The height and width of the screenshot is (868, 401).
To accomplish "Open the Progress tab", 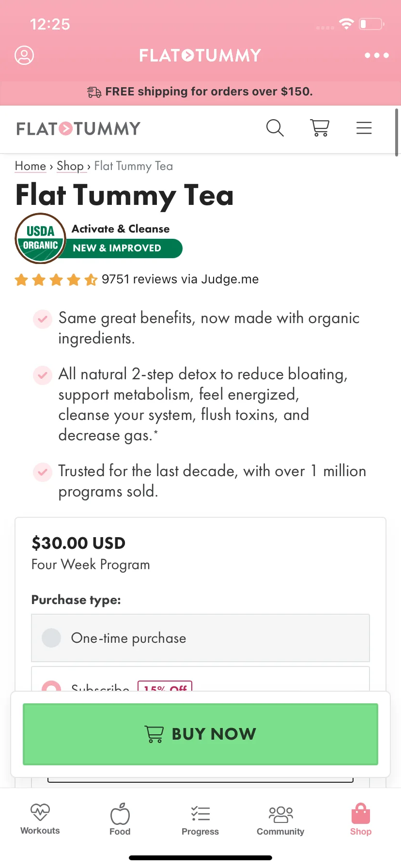I will (x=200, y=820).
